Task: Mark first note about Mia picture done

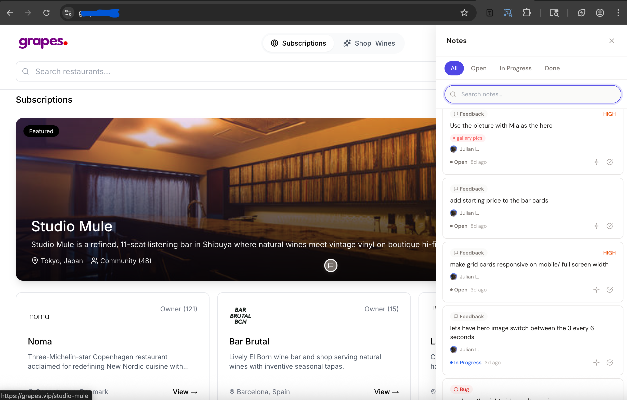Action: click(610, 161)
